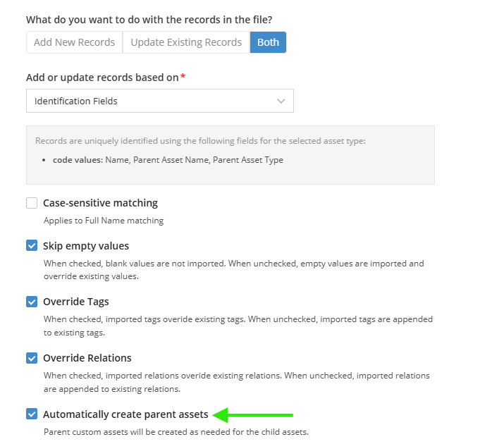Select the Add New Records option
The height and width of the screenshot is (444, 504).
(74, 42)
